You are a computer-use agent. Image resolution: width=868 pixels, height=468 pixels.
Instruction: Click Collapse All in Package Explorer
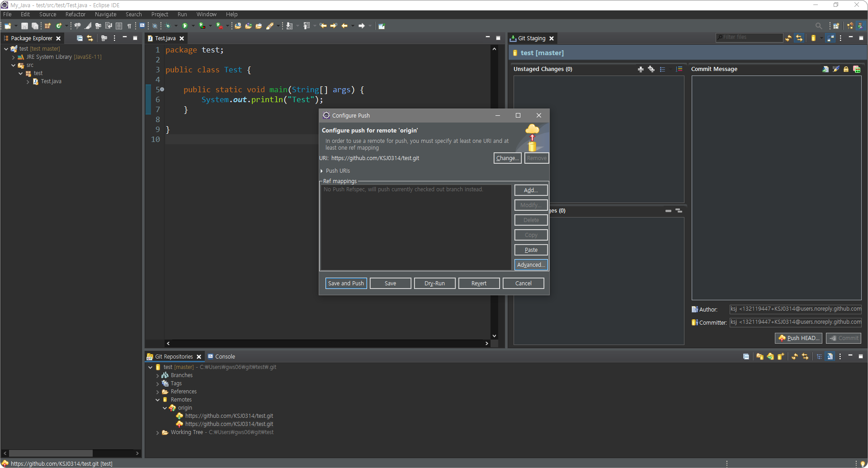click(80, 38)
